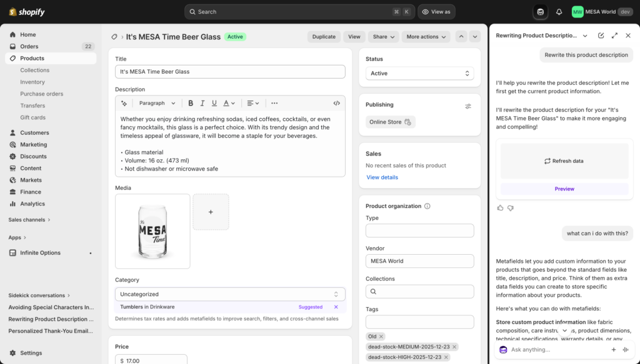Add media using the plus tile
Image resolution: width=640 pixels, height=364 pixels.
pos(211,212)
